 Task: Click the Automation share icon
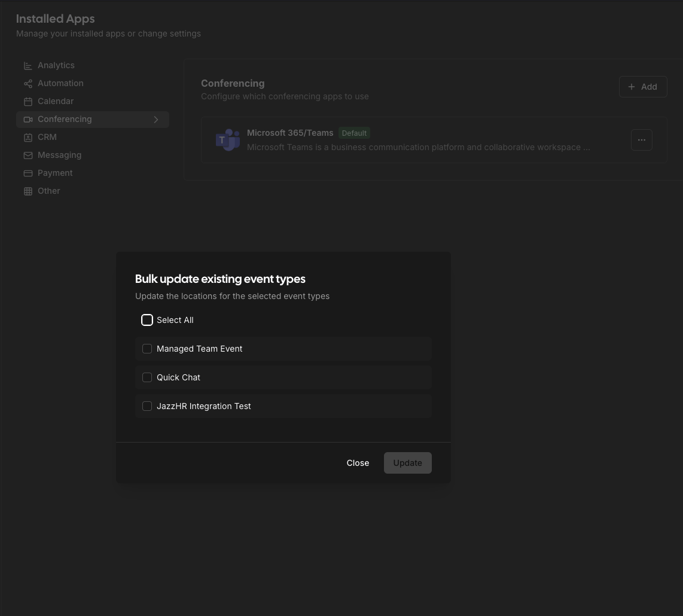coord(28,84)
